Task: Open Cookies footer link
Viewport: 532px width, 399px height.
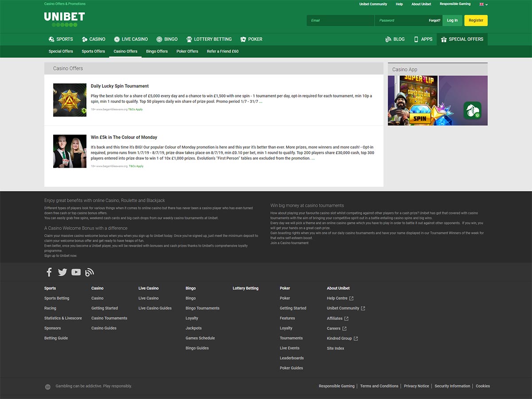Action: click(483, 386)
